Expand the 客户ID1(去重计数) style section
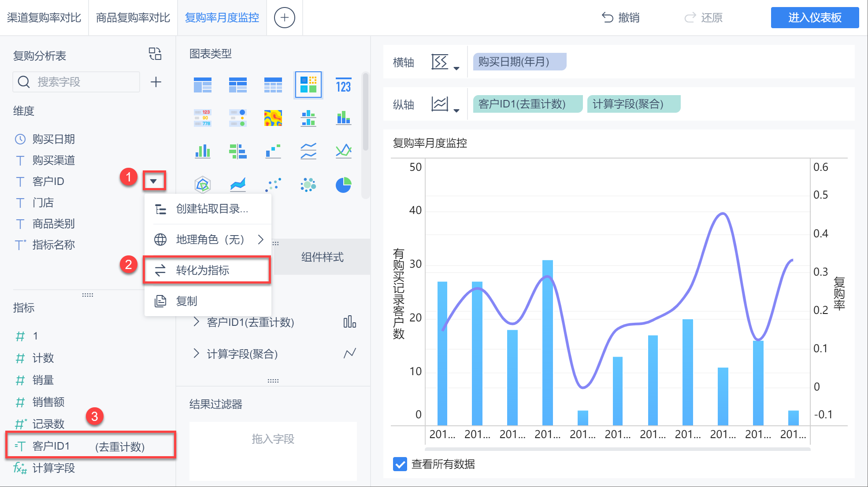This screenshot has height=487, width=868. coord(197,322)
